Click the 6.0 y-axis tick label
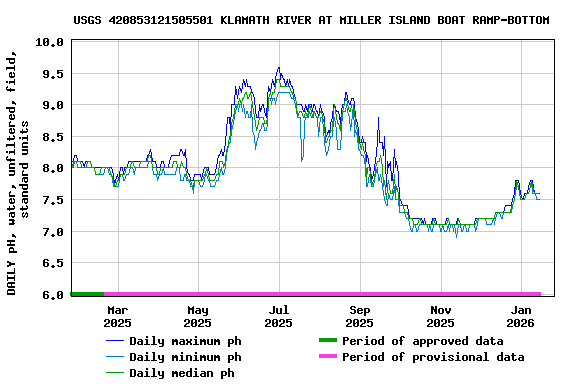Viewport: 576px width, 384px height. click(x=53, y=295)
